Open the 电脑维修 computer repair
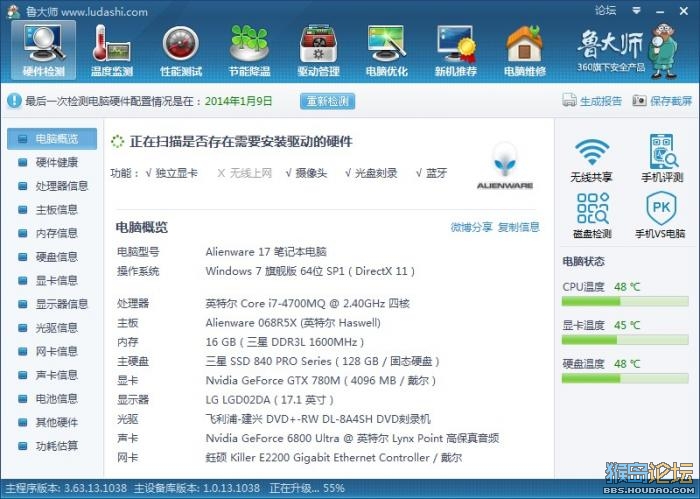Image resolution: width=700 pixels, height=499 pixels. (525, 50)
